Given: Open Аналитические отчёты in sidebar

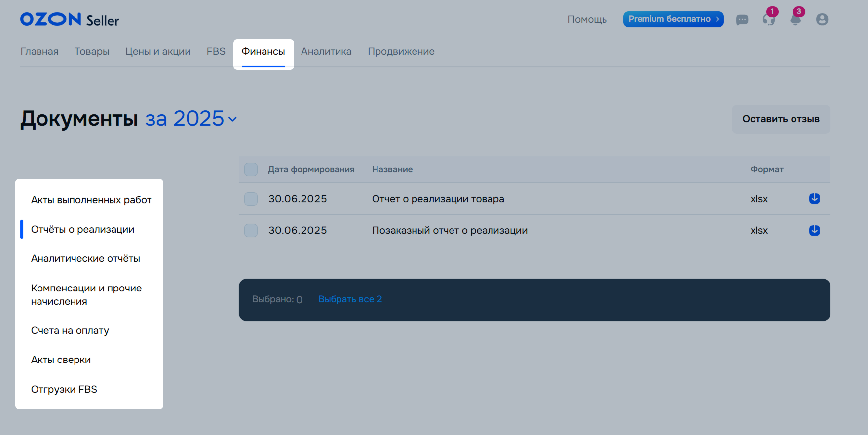Looking at the screenshot, I should coord(85,258).
